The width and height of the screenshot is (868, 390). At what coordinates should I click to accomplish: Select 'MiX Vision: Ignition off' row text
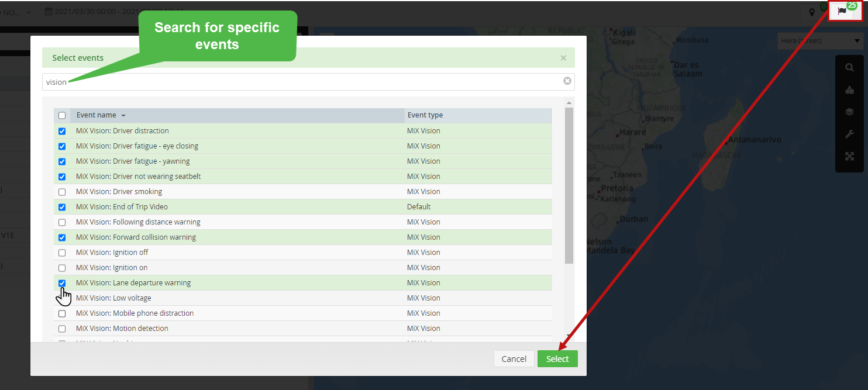click(112, 253)
